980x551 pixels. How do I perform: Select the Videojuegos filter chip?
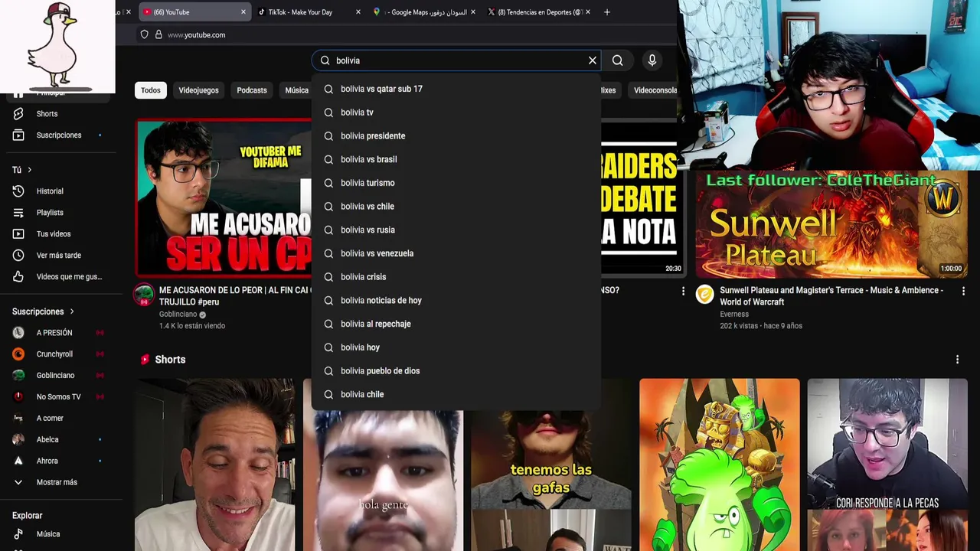(198, 90)
